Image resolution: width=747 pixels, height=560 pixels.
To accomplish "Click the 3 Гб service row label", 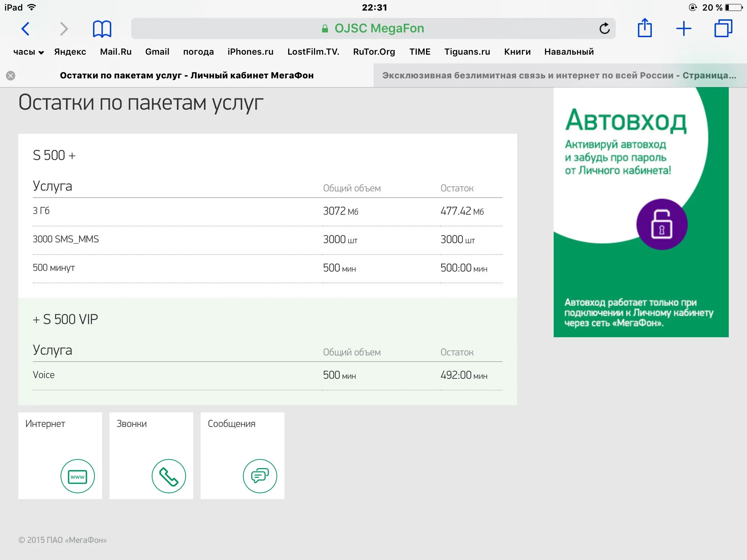I will (41, 211).
